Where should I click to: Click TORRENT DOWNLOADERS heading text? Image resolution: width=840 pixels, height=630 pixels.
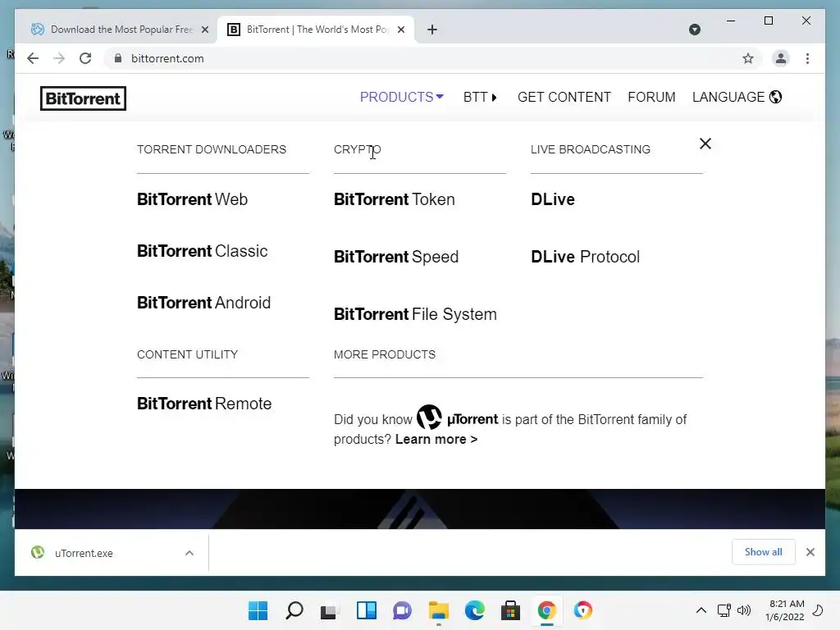(x=212, y=149)
